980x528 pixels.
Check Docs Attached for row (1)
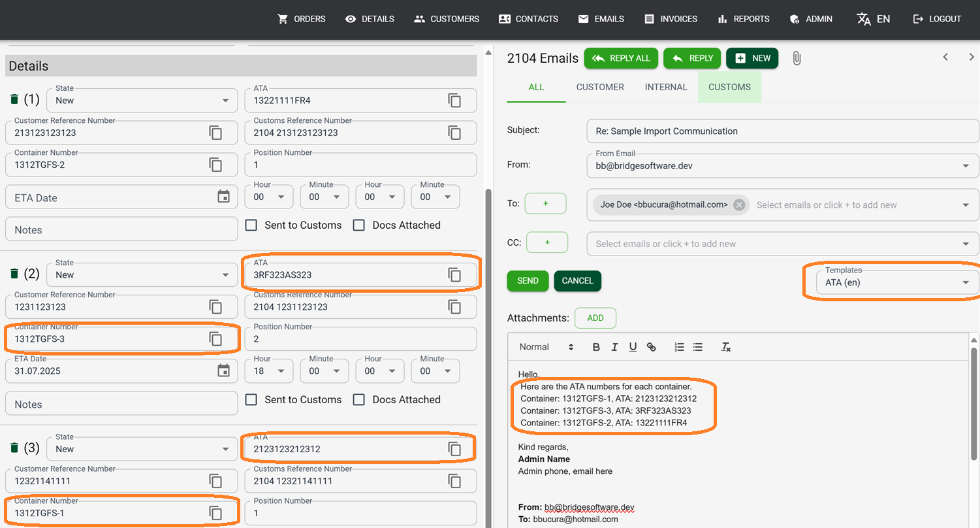pos(358,225)
